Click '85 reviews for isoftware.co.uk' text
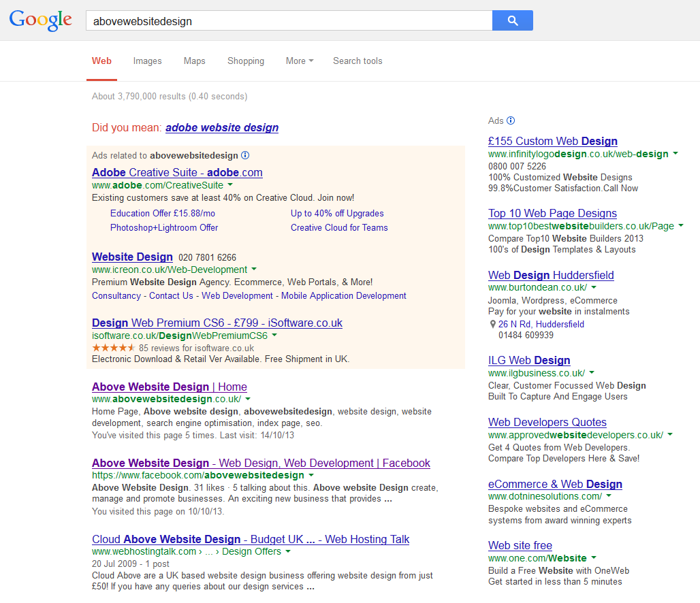 [196, 348]
